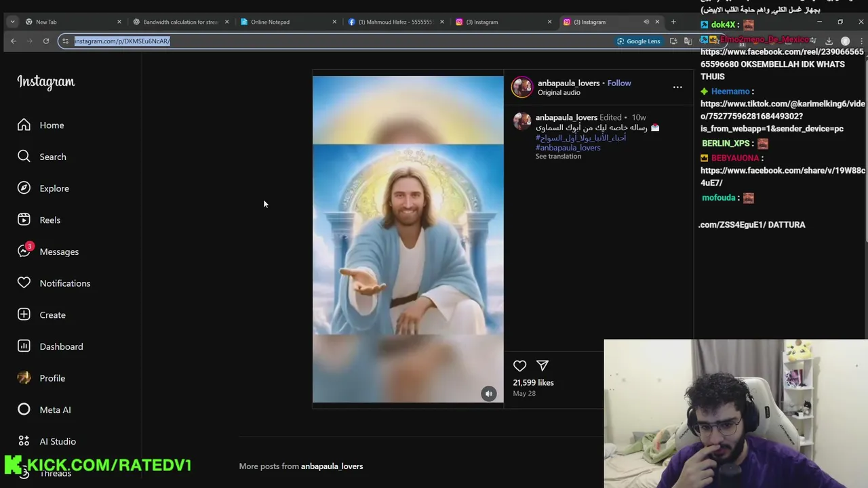Follow the anbapaula_lovers account

click(619, 83)
